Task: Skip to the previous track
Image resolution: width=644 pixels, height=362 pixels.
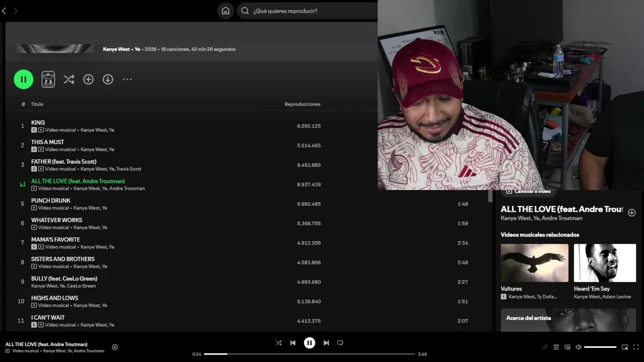Action: pos(293,343)
